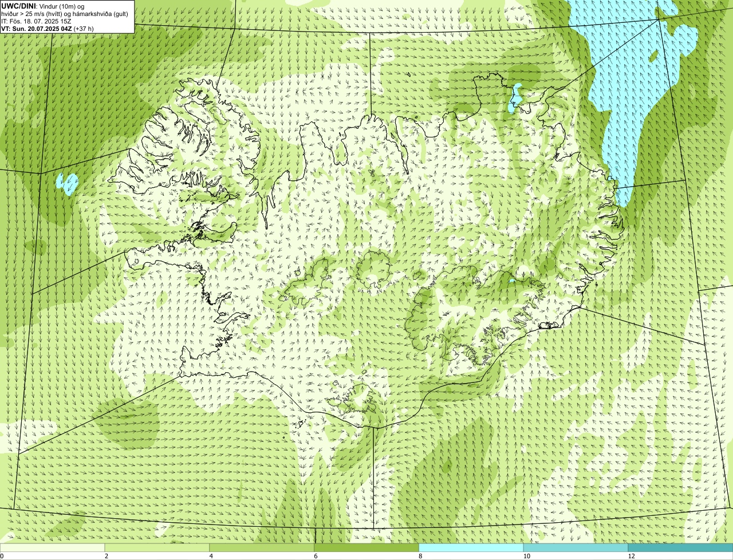The image size is (733, 560).
Task: Click the legend tick label "2"
Action: [107, 556]
